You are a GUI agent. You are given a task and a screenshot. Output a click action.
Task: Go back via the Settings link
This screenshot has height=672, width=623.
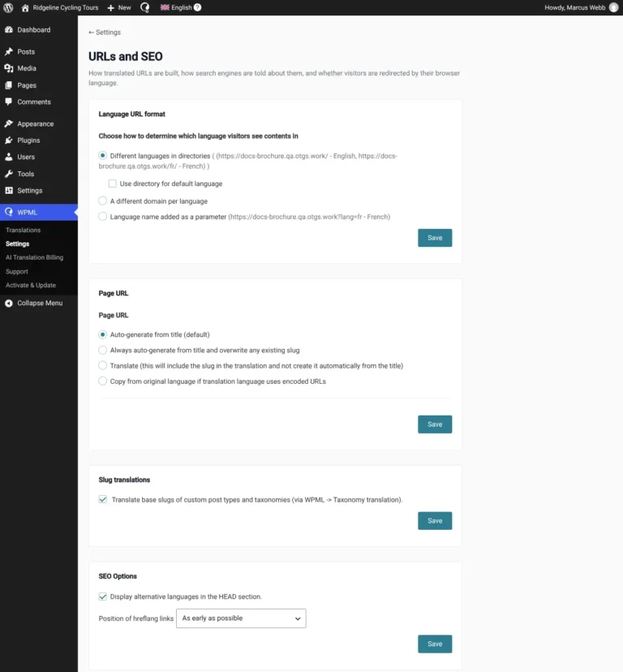pos(105,32)
